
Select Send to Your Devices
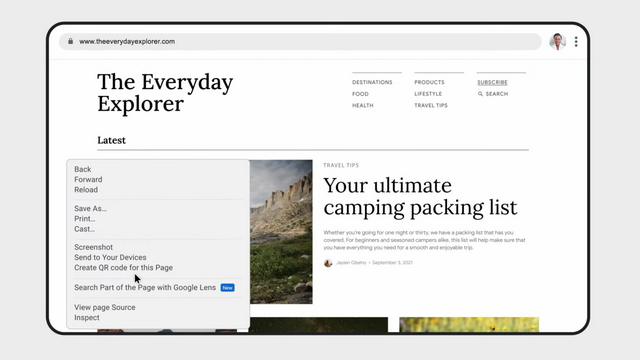(110, 258)
